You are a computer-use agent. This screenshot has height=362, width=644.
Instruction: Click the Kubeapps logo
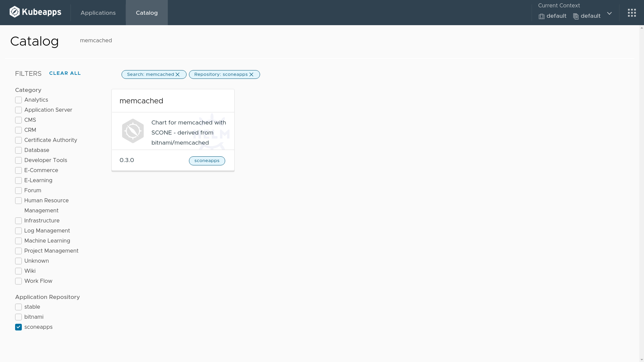35,12
